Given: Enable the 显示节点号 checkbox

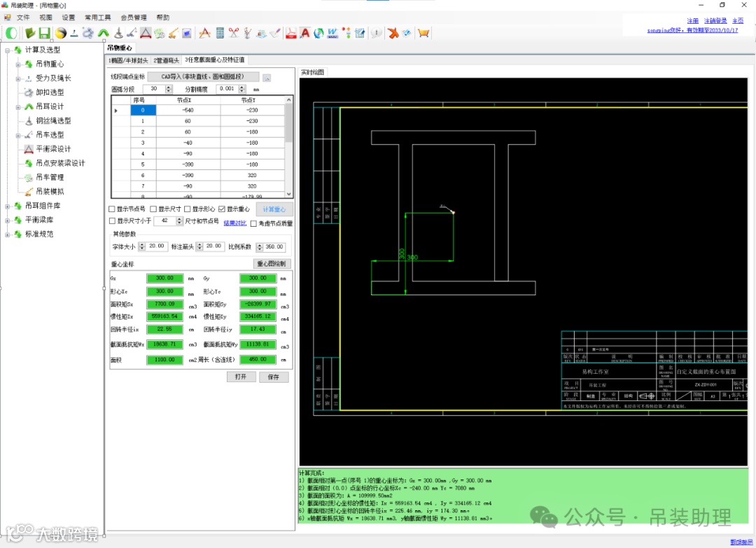Looking at the screenshot, I should point(112,209).
